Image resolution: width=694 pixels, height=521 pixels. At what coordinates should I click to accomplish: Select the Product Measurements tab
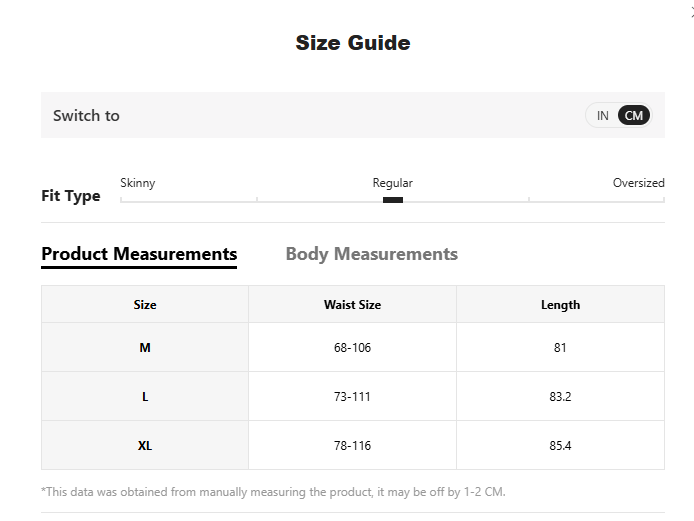(139, 254)
